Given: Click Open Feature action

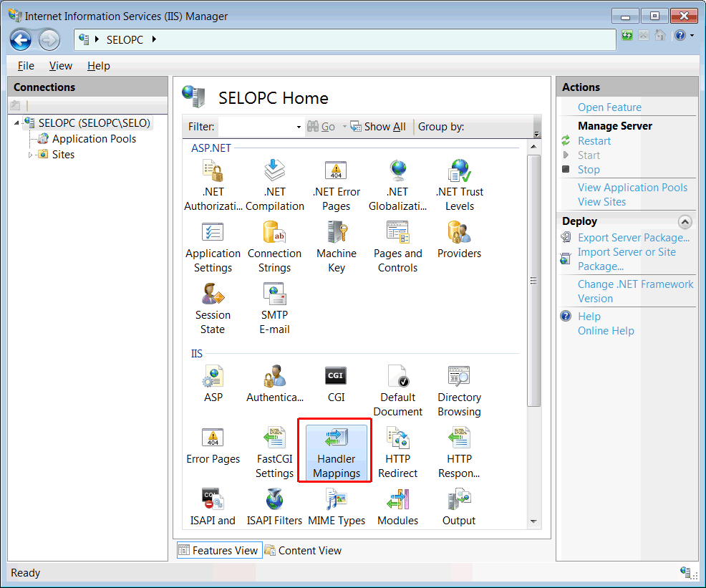Looking at the screenshot, I should tap(609, 107).
